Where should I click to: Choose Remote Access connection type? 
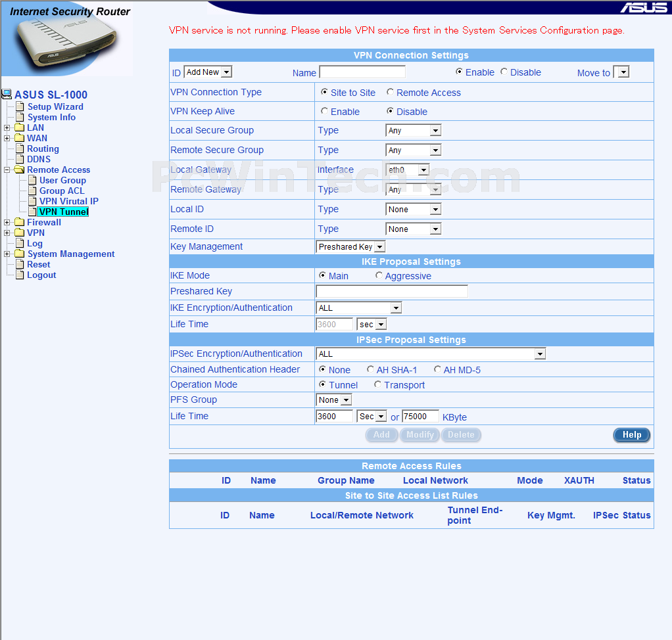tap(390, 92)
